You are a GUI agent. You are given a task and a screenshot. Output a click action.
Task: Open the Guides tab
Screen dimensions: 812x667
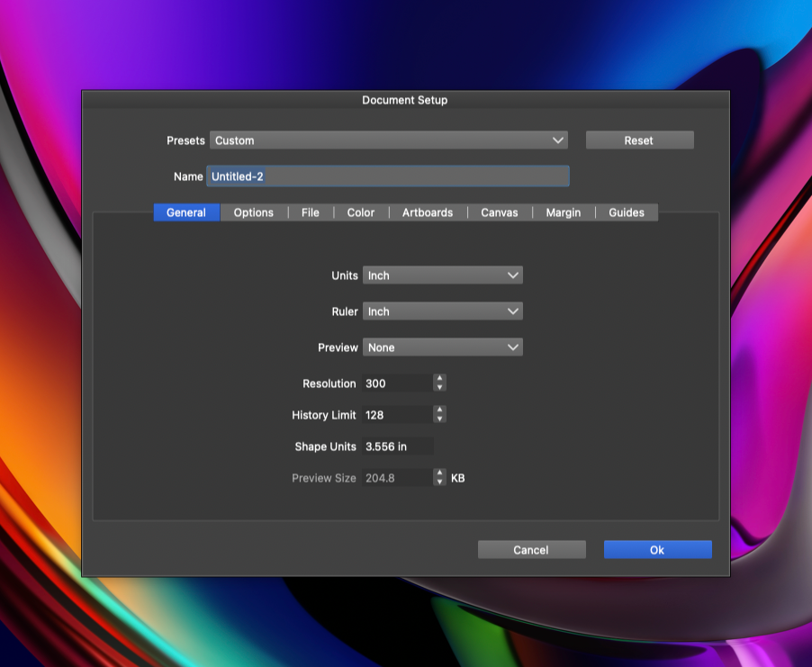[x=626, y=212]
